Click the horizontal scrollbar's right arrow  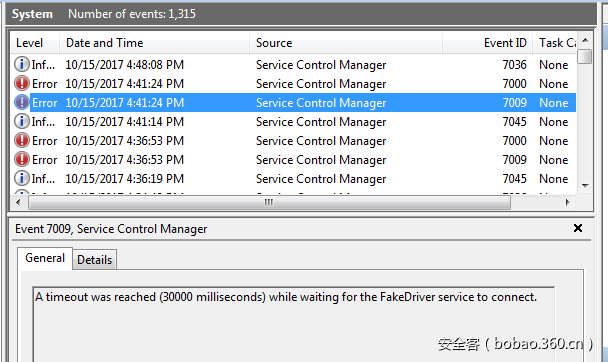coord(567,202)
